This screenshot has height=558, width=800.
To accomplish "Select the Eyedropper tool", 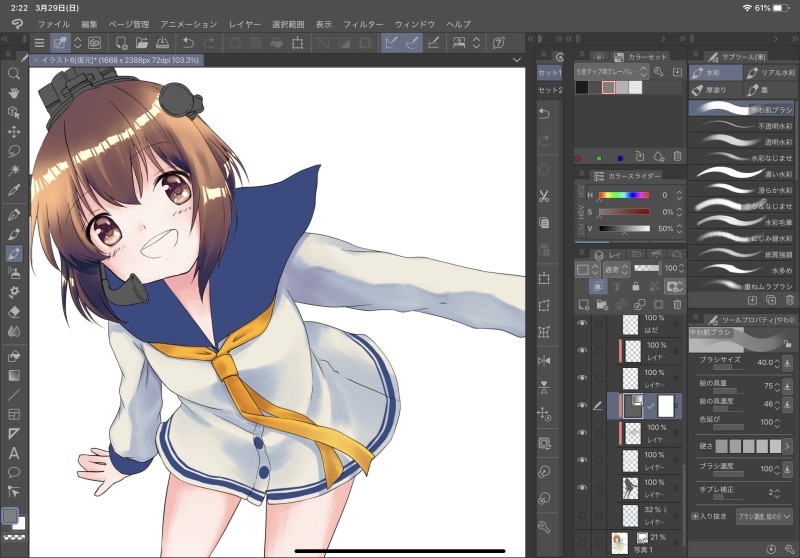I will pyautogui.click(x=14, y=190).
